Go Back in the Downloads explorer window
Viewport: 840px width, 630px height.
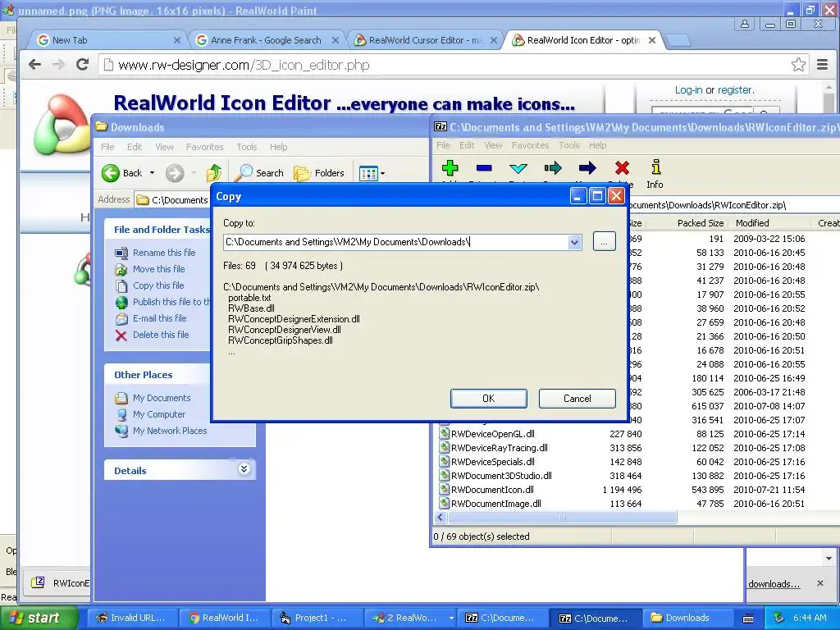(x=122, y=173)
